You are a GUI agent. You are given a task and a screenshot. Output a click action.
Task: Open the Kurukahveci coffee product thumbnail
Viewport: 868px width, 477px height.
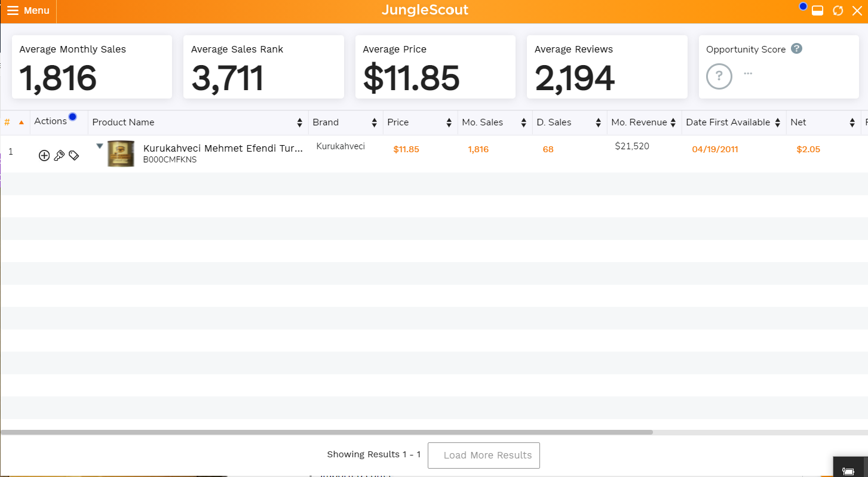click(x=121, y=153)
